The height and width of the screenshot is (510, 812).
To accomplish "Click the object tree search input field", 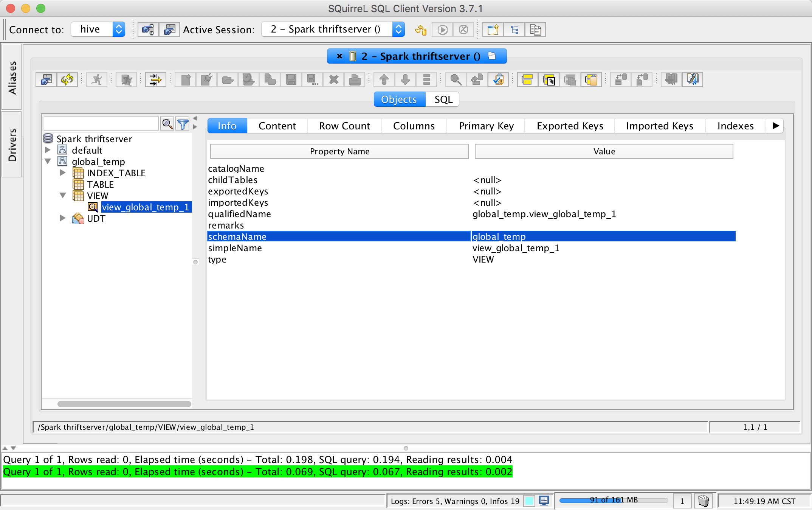I will point(101,124).
